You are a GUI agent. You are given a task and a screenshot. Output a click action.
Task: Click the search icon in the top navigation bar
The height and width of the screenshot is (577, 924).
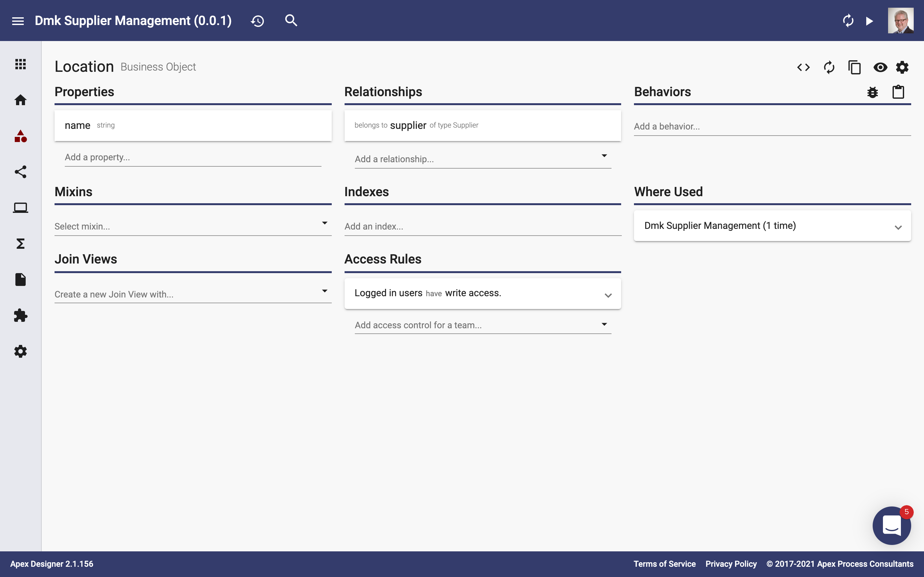(291, 20)
